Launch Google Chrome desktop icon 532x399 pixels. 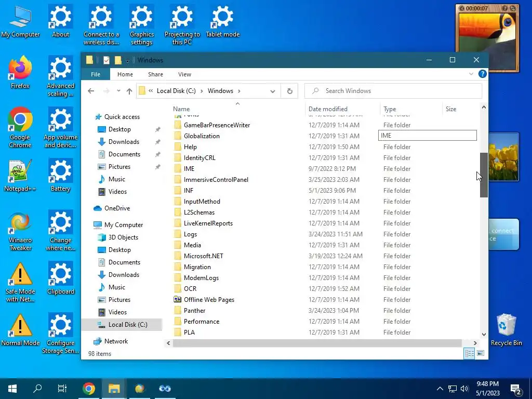pyautogui.click(x=20, y=128)
